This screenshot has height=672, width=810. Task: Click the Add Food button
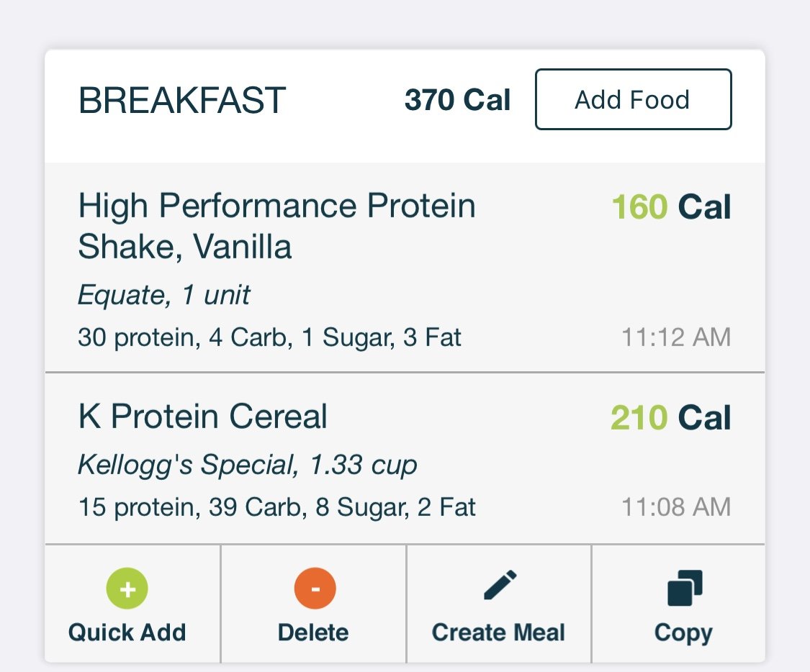634,99
